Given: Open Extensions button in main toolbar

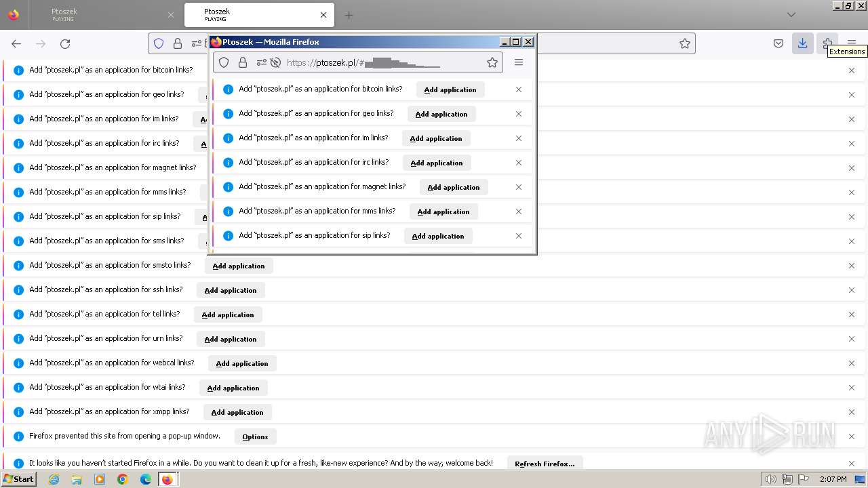Looking at the screenshot, I should click(x=827, y=43).
